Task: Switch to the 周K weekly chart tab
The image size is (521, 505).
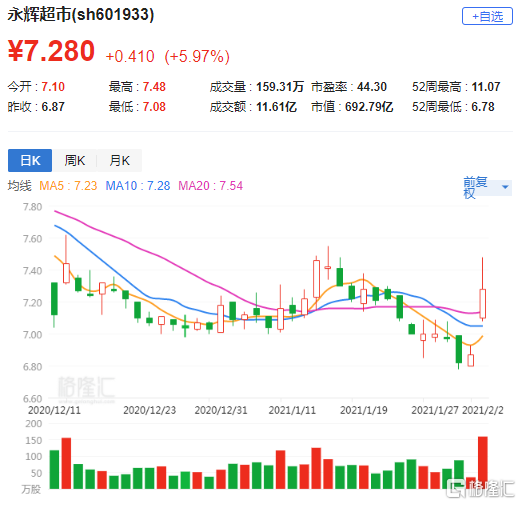Action: 74,160
